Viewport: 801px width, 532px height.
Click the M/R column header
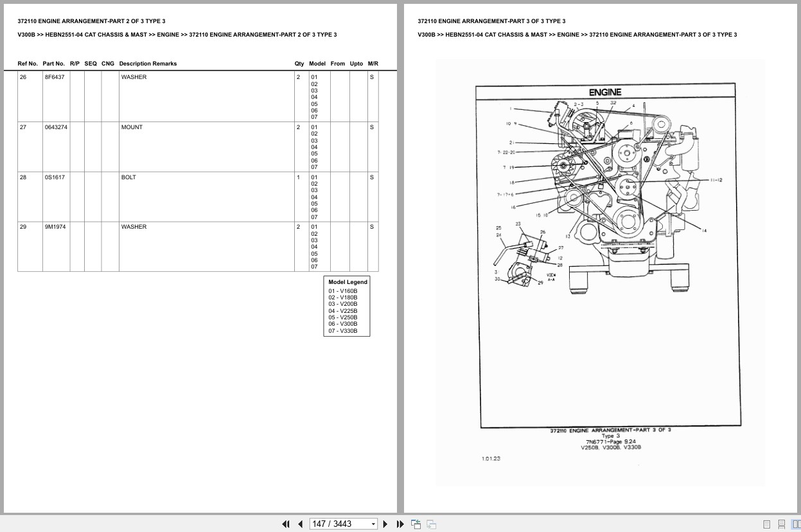[x=373, y=64]
